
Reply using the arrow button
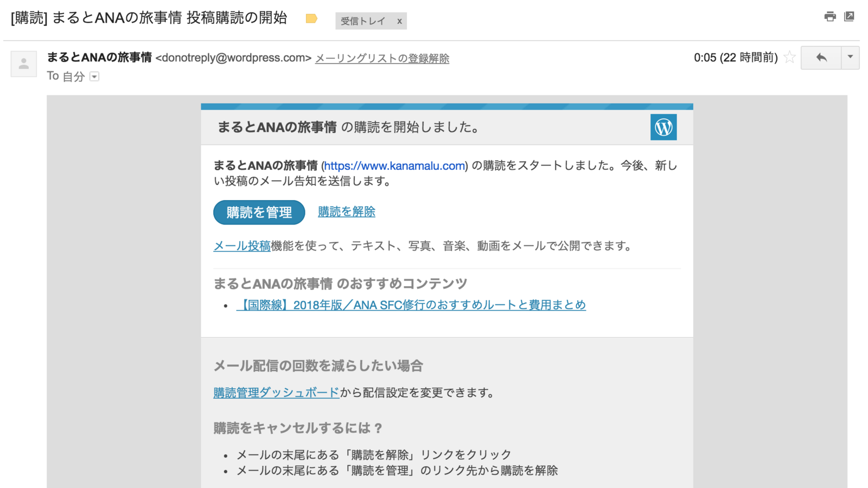coord(821,57)
